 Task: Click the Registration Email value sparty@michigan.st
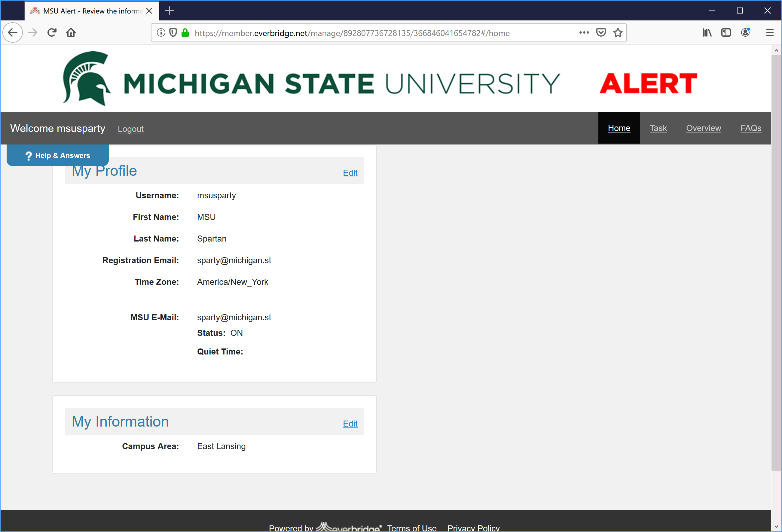234,260
